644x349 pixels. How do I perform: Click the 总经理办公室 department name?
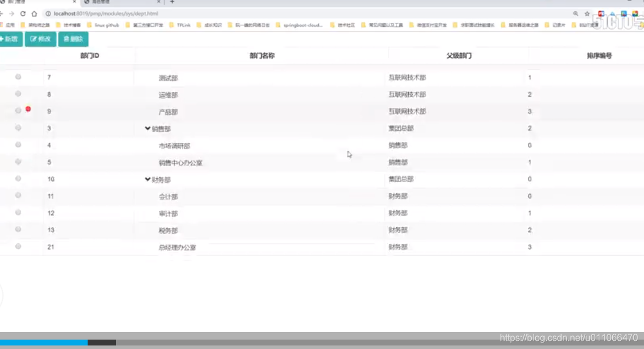177,247
